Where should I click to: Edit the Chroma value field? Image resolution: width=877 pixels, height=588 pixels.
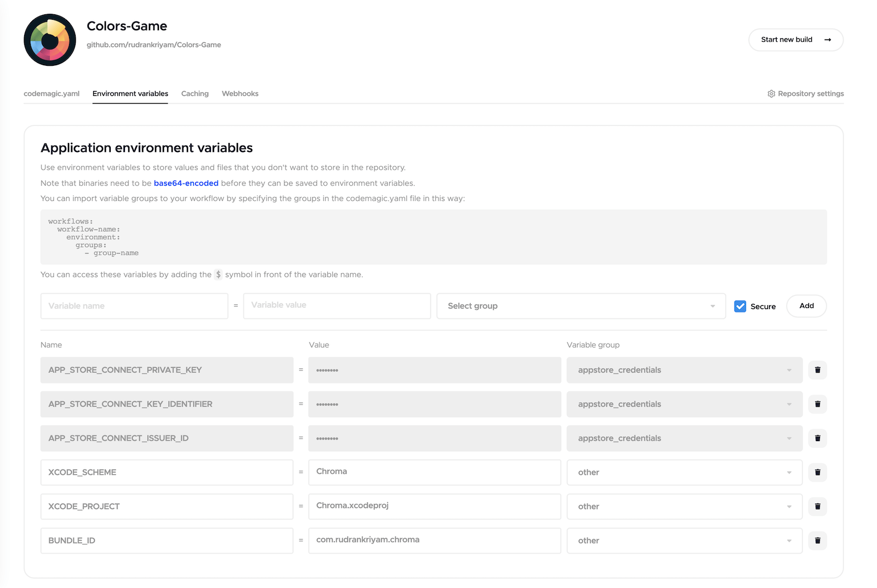tap(435, 472)
